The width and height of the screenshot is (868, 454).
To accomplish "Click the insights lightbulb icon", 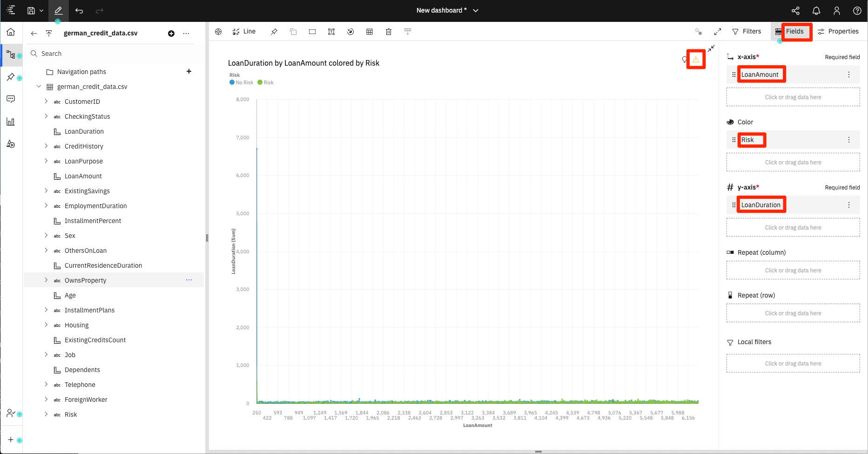I will coord(685,60).
